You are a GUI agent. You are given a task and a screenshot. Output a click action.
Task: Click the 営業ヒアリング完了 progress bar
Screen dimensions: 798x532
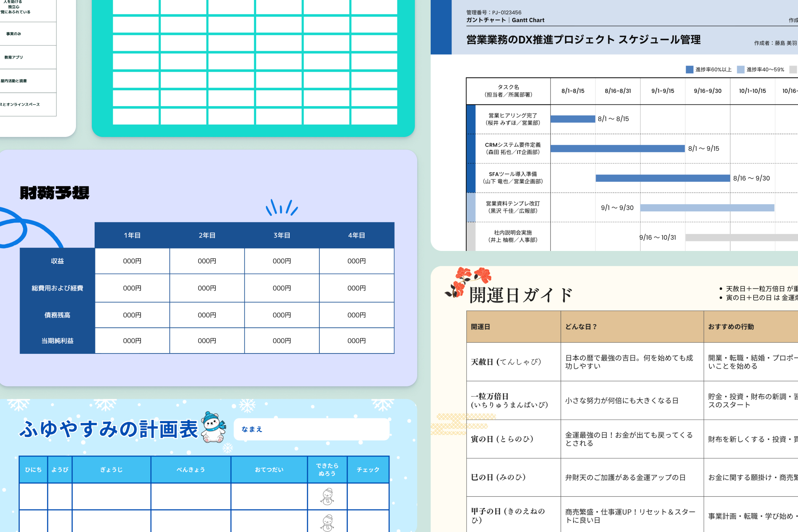[x=573, y=119]
